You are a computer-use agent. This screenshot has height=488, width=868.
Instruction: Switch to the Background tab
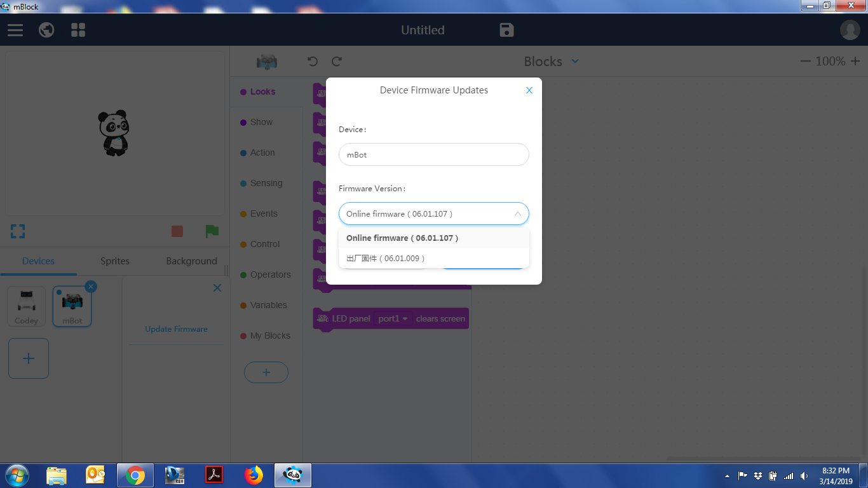pyautogui.click(x=191, y=261)
